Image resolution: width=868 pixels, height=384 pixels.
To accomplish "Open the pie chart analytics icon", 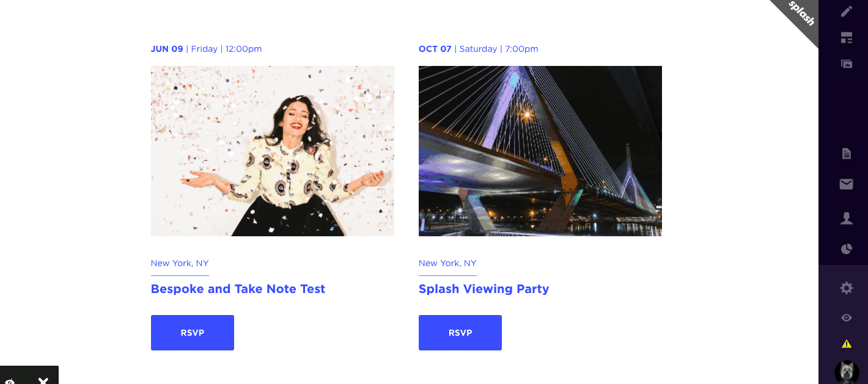I will click(846, 248).
